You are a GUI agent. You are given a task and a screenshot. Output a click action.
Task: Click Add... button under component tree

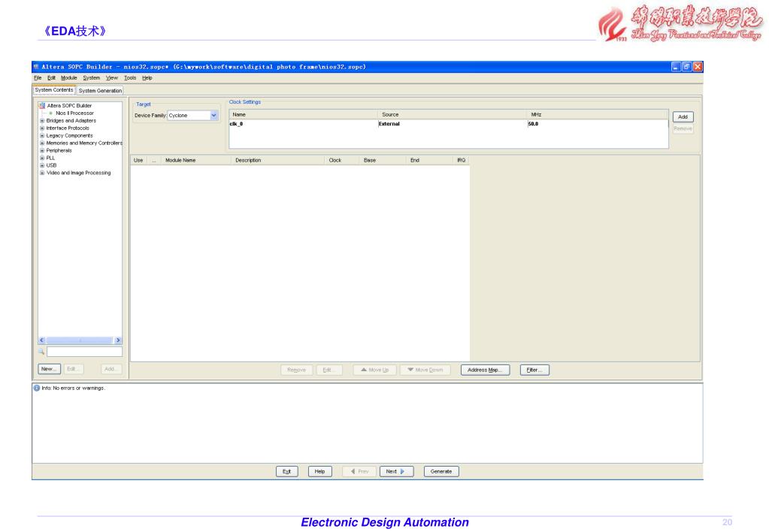pyautogui.click(x=111, y=369)
